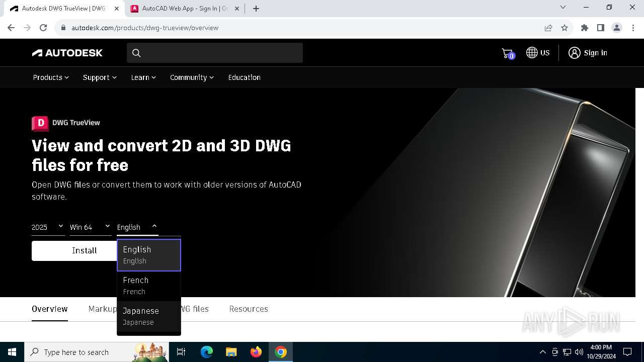
Task: Open the 2025 version dropdown
Action: pyautogui.click(x=48, y=227)
